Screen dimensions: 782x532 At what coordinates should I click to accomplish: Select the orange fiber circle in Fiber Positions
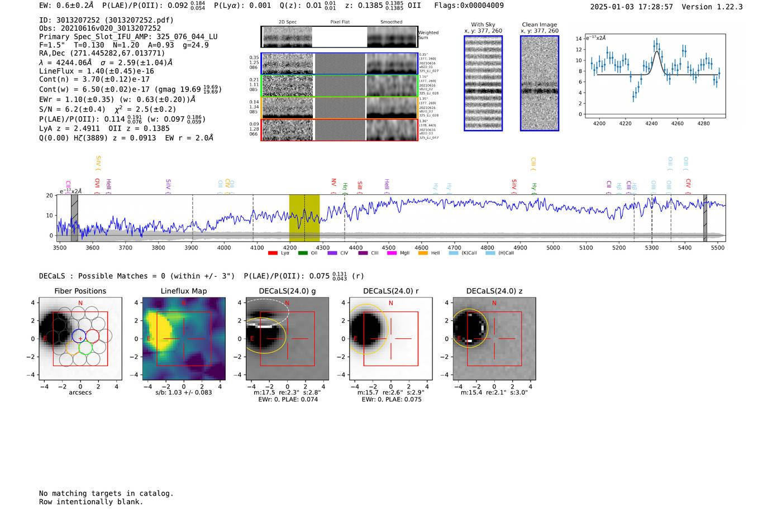[x=72, y=348]
